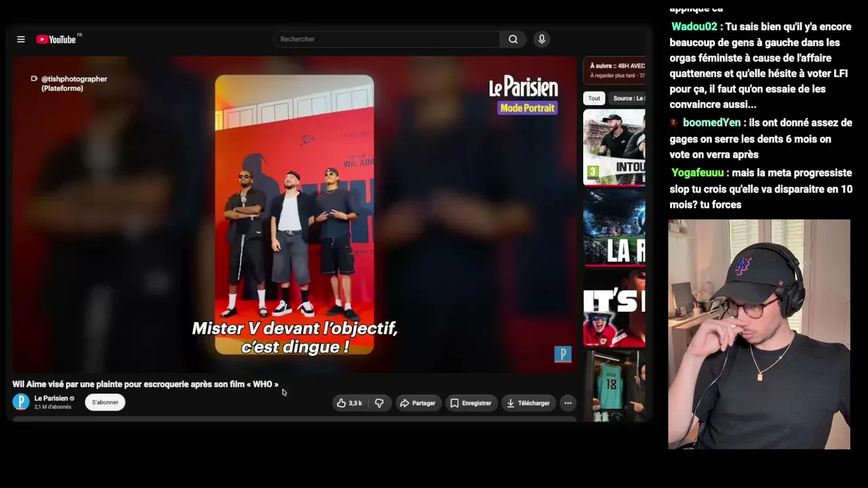Click chat username Wadou02
Screen dimensions: 868x488
point(694,27)
